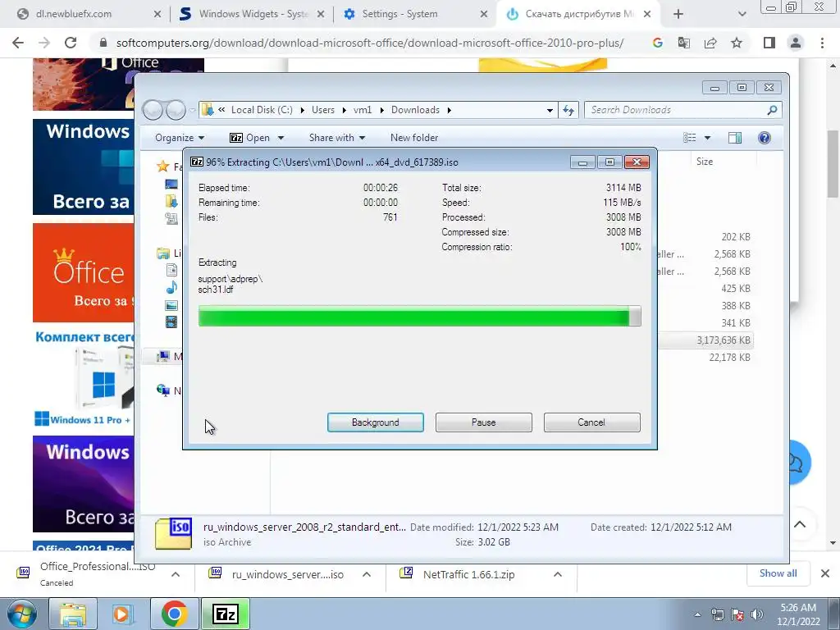
Task: Click Show all downloads
Action: pyautogui.click(x=778, y=573)
